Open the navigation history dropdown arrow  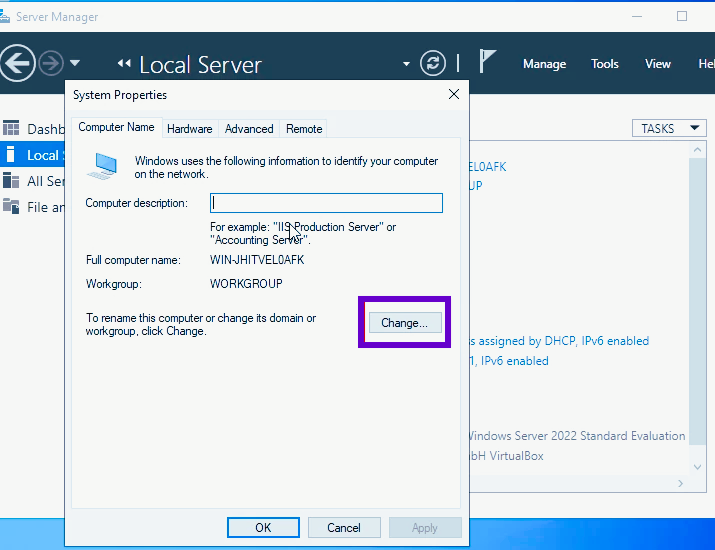coord(75,63)
